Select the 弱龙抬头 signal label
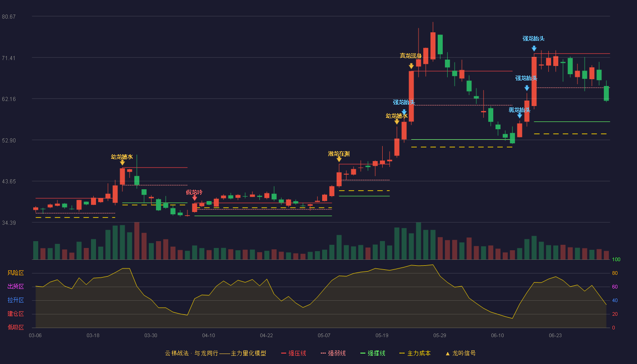Image resolution: width=637 pixels, height=364 pixels. (x=520, y=110)
